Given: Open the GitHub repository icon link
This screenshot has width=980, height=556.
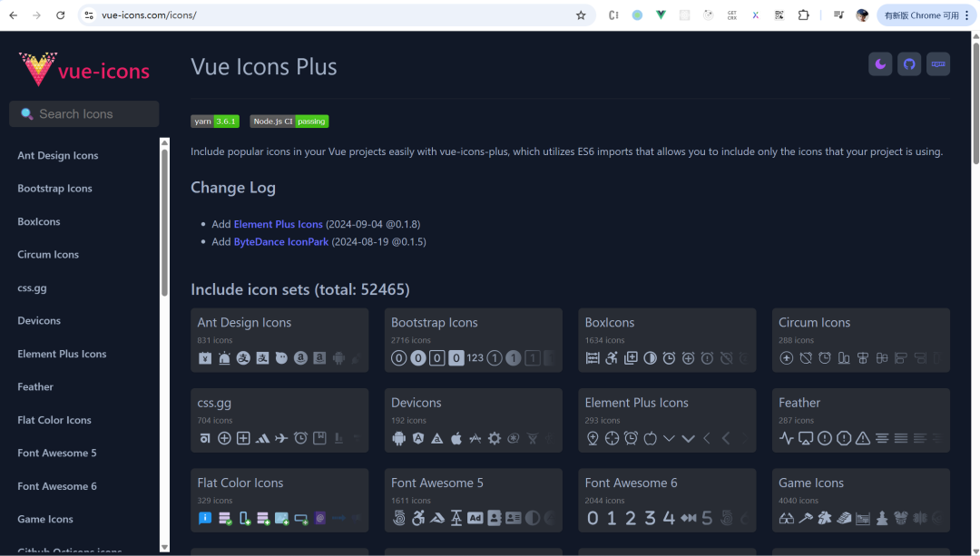Looking at the screenshot, I should tap(909, 64).
